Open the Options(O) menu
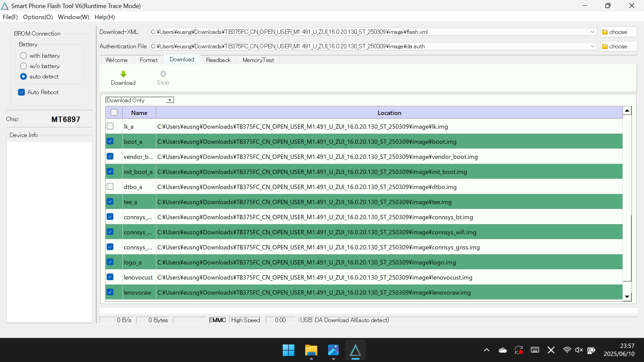The height and width of the screenshot is (362, 644). click(38, 17)
